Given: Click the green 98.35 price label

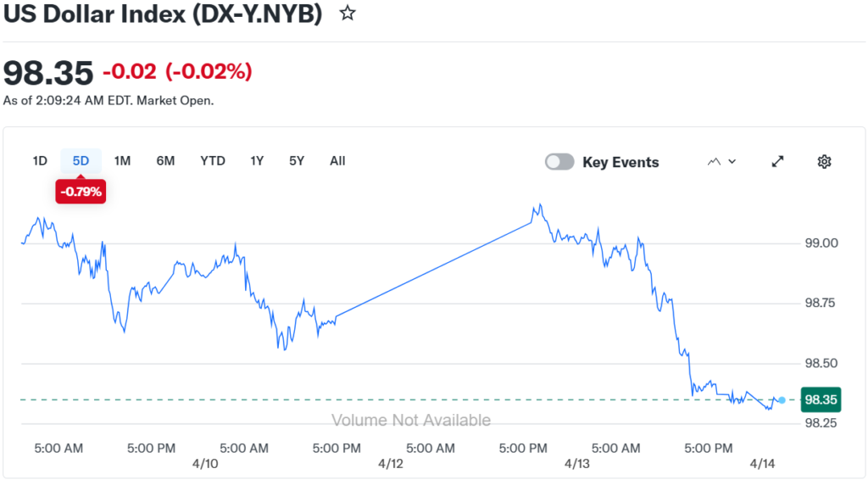Looking at the screenshot, I should (x=821, y=399).
